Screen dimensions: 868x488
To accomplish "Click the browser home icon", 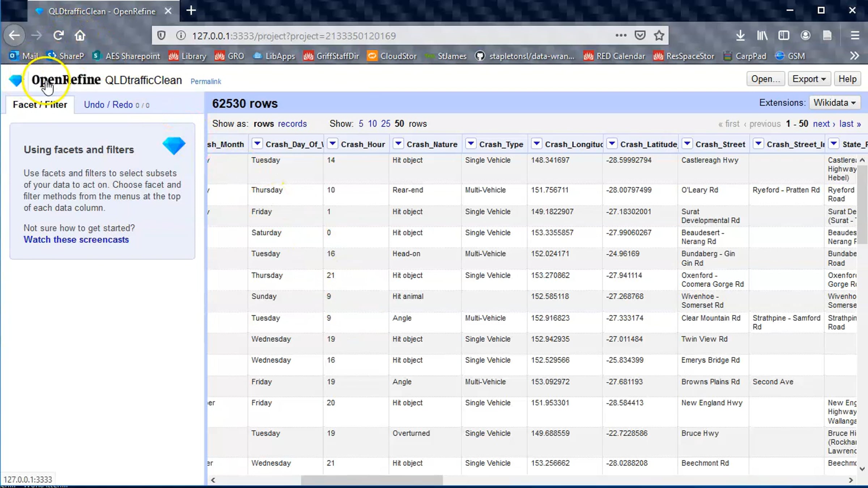I will pos(80,35).
